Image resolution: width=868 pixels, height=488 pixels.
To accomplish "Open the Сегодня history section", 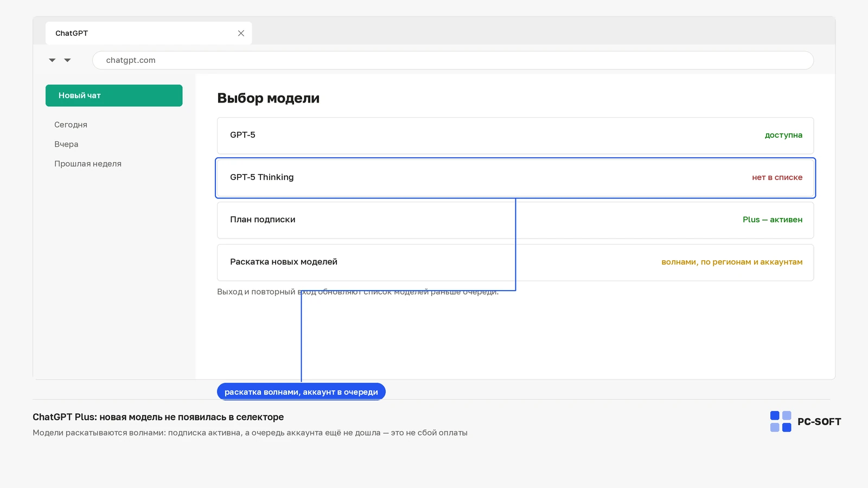I will tap(71, 125).
